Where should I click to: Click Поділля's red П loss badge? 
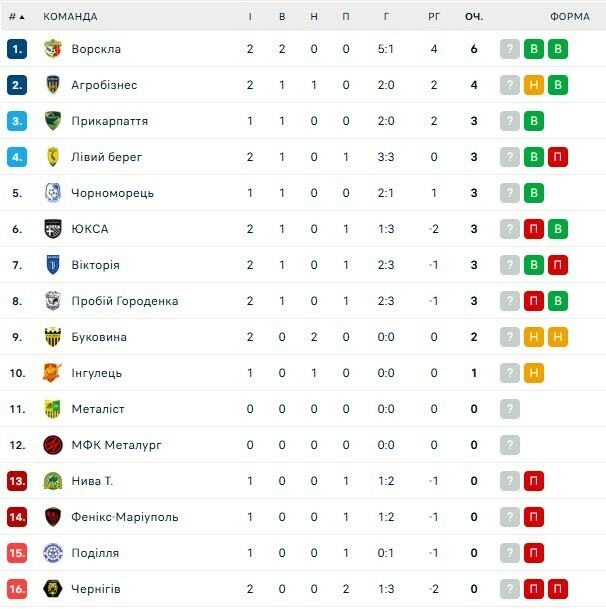coord(534,553)
